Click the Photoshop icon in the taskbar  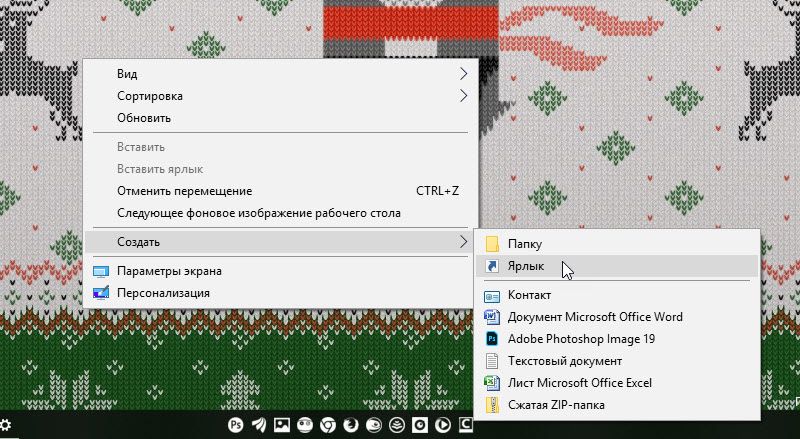(237, 425)
